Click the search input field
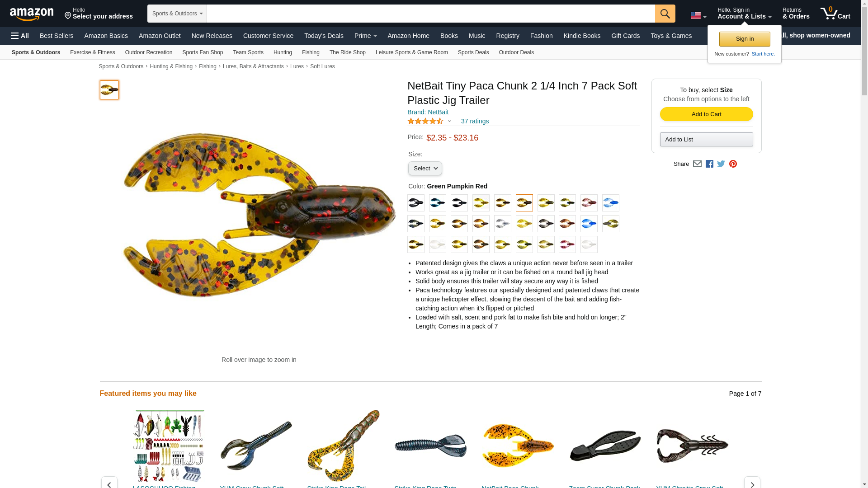This screenshot has height=488, width=868. [x=431, y=14]
